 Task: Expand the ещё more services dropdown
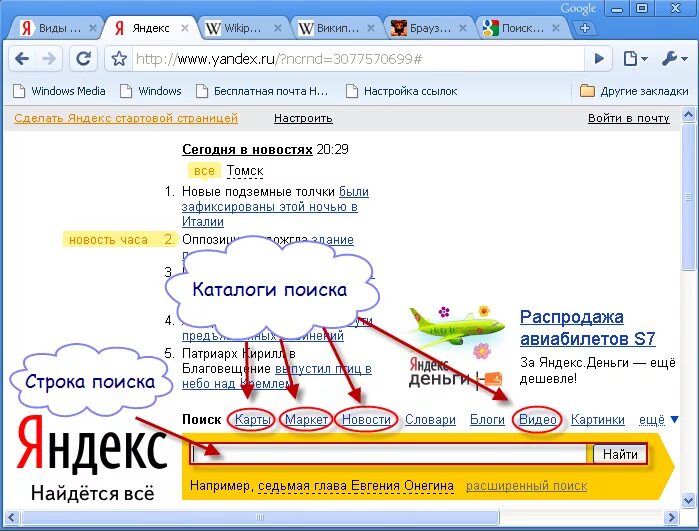(x=658, y=420)
